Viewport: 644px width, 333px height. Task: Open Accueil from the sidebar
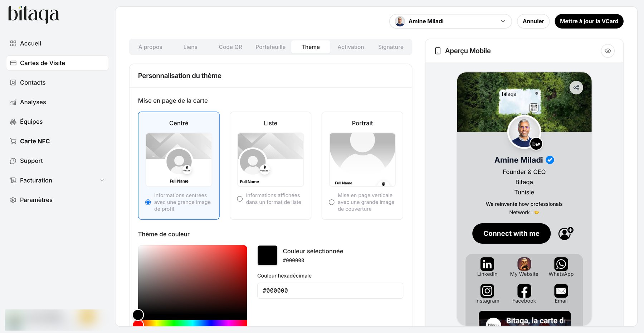tap(57, 44)
